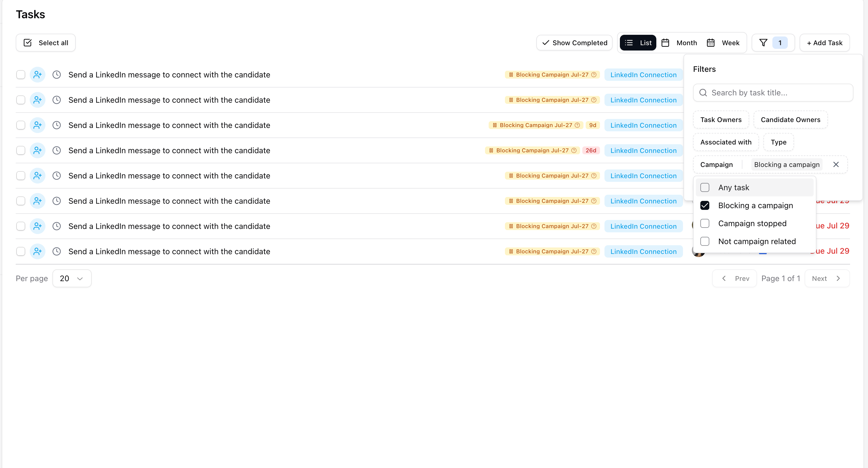This screenshot has height=468, width=868.
Task: Open the Per page 20 dropdown
Action: pos(72,279)
